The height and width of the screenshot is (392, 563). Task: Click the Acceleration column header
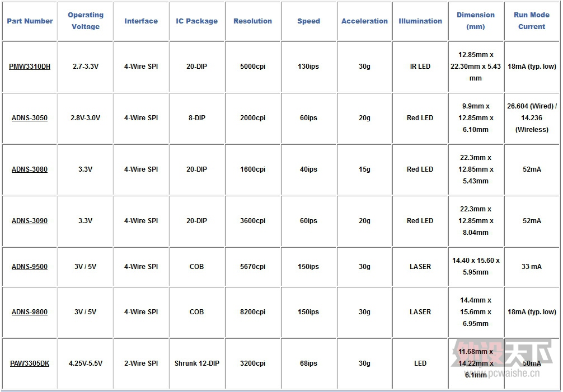(x=364, y=21)
